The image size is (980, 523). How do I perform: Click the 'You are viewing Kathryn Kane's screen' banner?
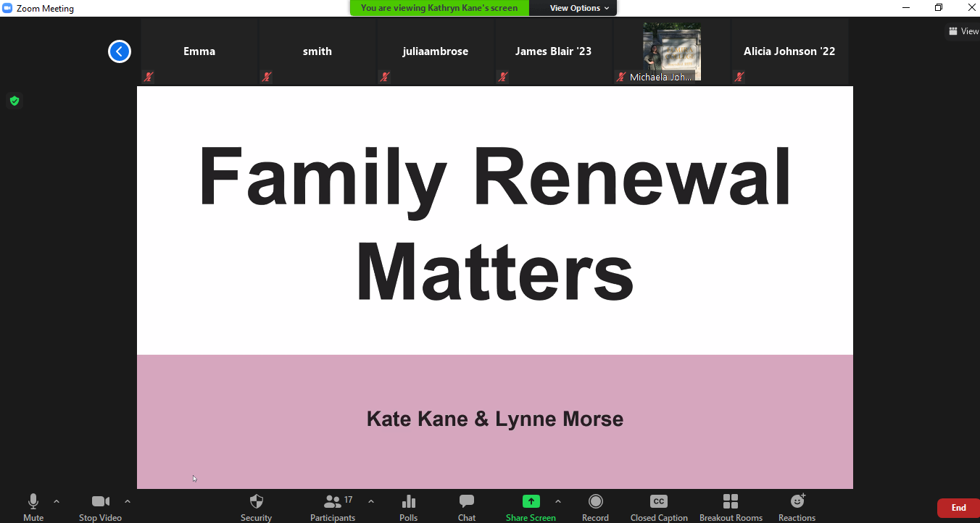[x=439, y=8]
